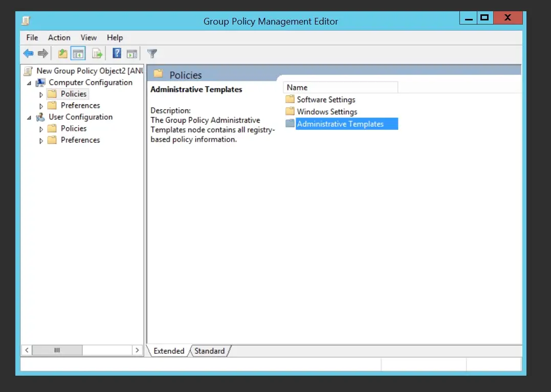Viewport: 551px width, 392px height.
Task: Collapse the Computer Configuration node
Action: (29, 83)
